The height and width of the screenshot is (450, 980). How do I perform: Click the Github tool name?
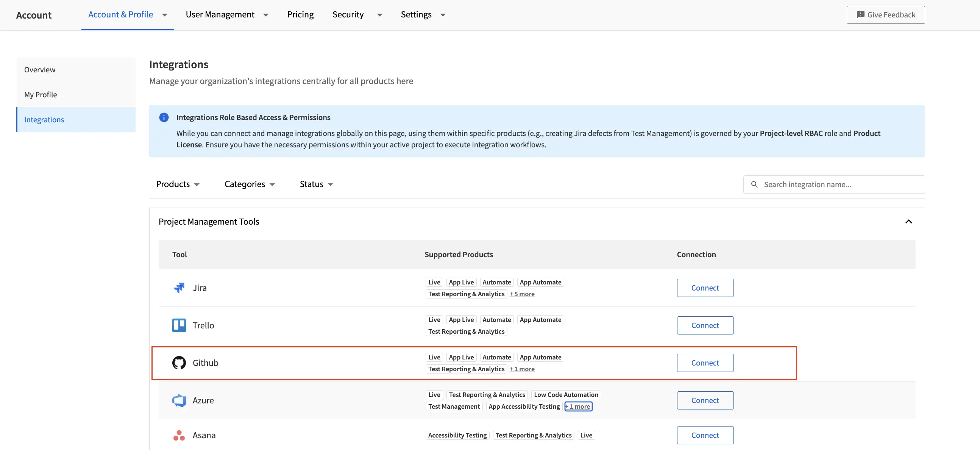[x=205, y=362]
